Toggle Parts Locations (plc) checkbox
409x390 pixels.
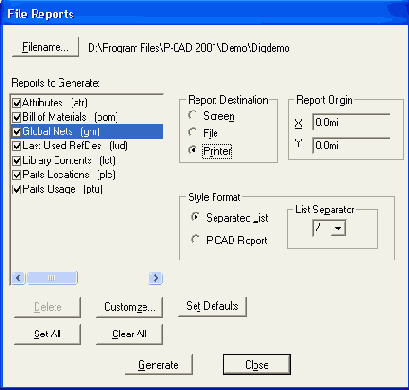click(17, 175)
